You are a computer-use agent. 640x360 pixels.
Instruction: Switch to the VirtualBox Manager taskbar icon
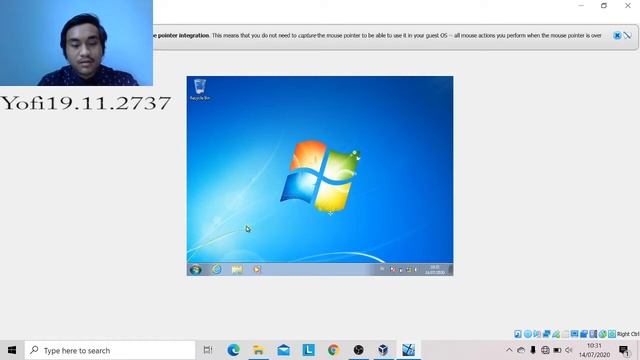(383, 350)
